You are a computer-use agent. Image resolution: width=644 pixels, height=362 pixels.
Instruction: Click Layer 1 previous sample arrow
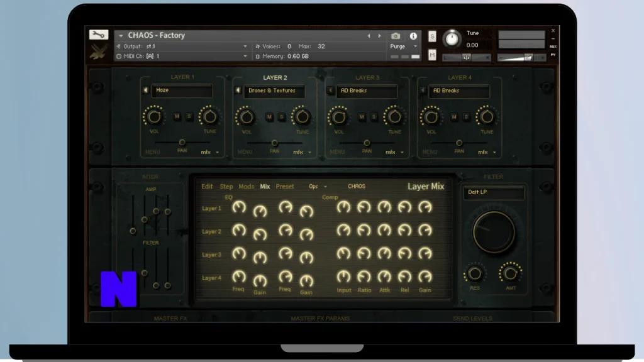pos(145,90)
